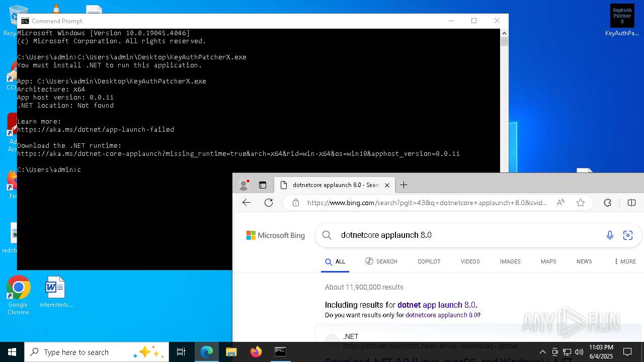Start Bing voice search microphone
Screen dimensions: 644x362
click(610, 235)
